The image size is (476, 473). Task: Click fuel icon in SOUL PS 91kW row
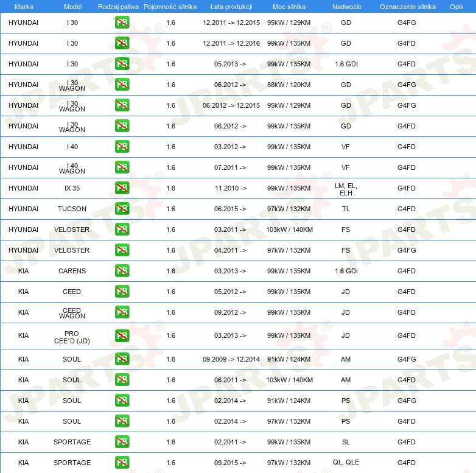pyautogui.click(x=122, y=401)
